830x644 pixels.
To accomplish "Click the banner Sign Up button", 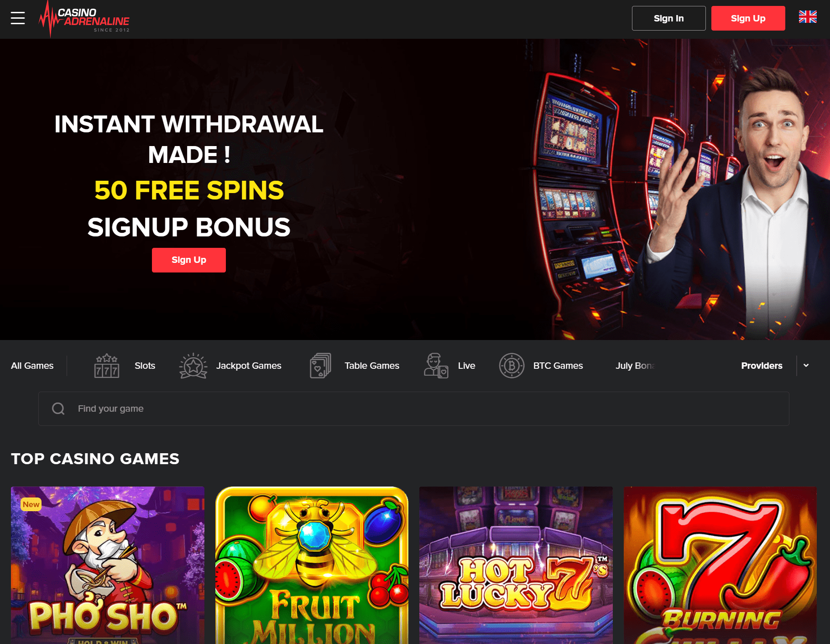I will tap(189, 260).
